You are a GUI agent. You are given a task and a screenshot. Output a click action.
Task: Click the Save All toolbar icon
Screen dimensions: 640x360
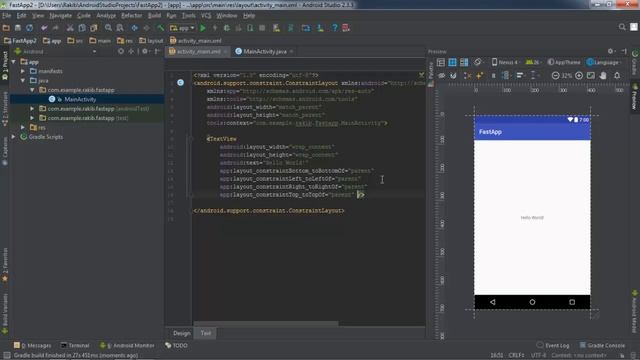18,28
